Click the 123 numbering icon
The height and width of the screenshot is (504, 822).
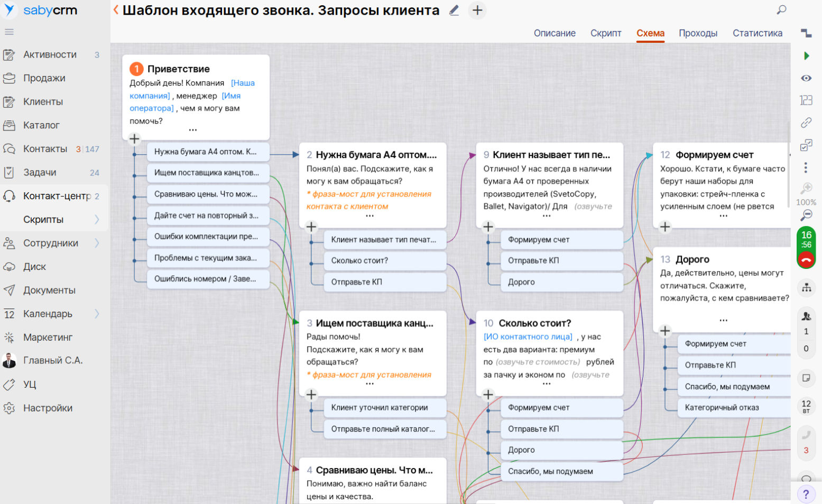point(806,100)
